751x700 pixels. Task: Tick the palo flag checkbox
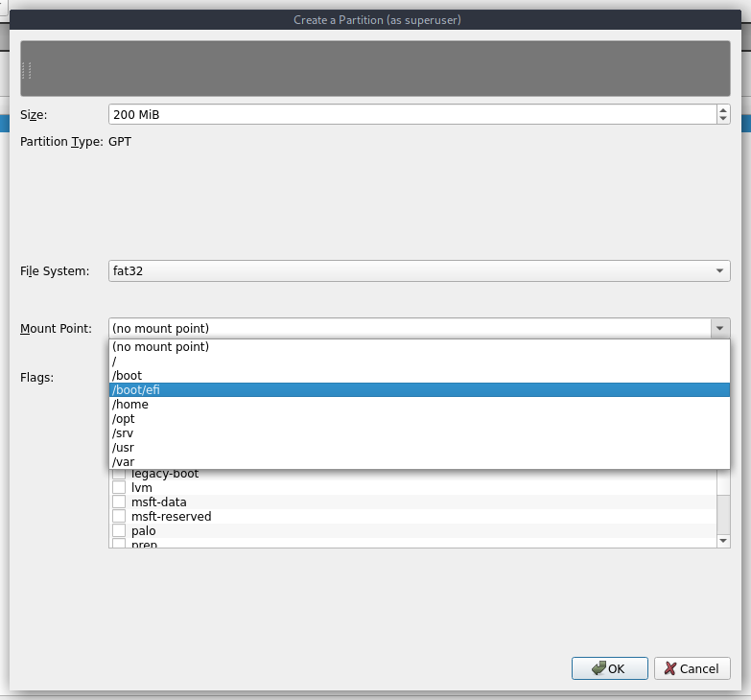119,531
